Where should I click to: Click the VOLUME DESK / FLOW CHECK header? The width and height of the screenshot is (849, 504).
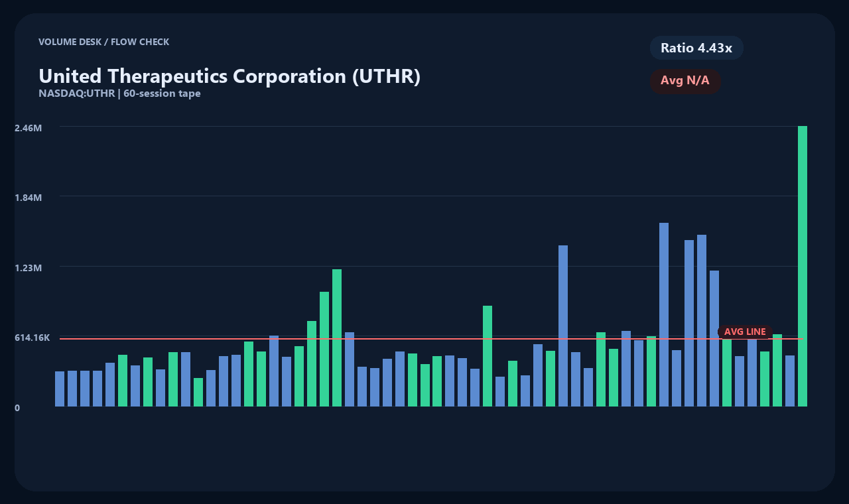coord(103,42)
